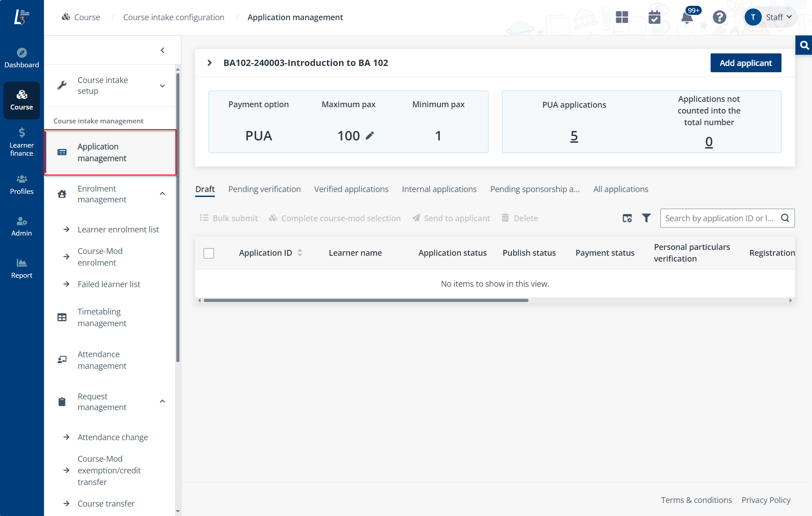Open the column settings icon near search
812x516 pixels.
[x=627, y=218]
